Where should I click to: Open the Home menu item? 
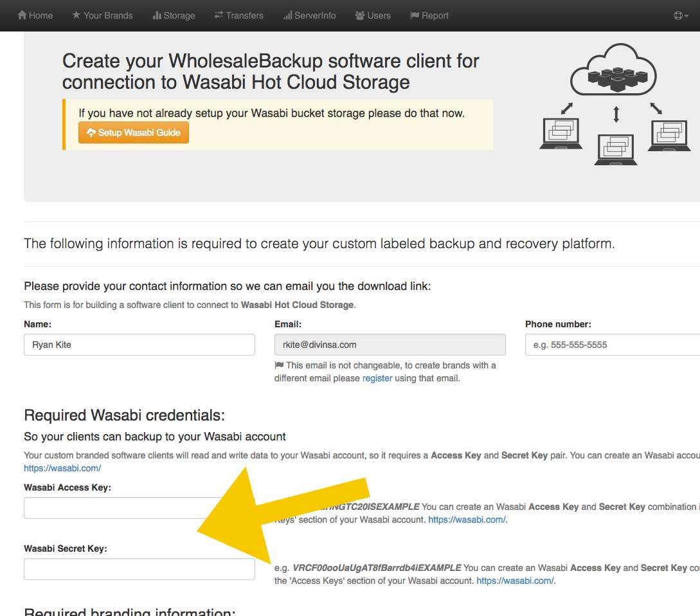click(x=35, y=15)
